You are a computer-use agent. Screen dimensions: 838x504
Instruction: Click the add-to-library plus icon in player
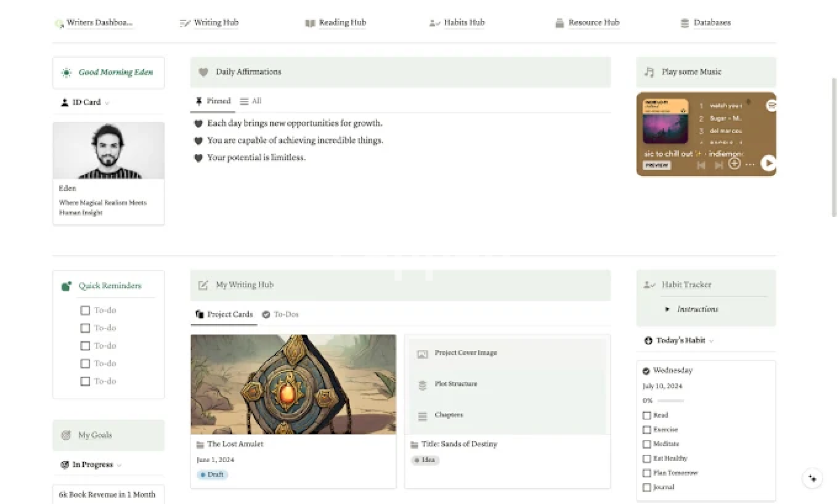point(735,164)
